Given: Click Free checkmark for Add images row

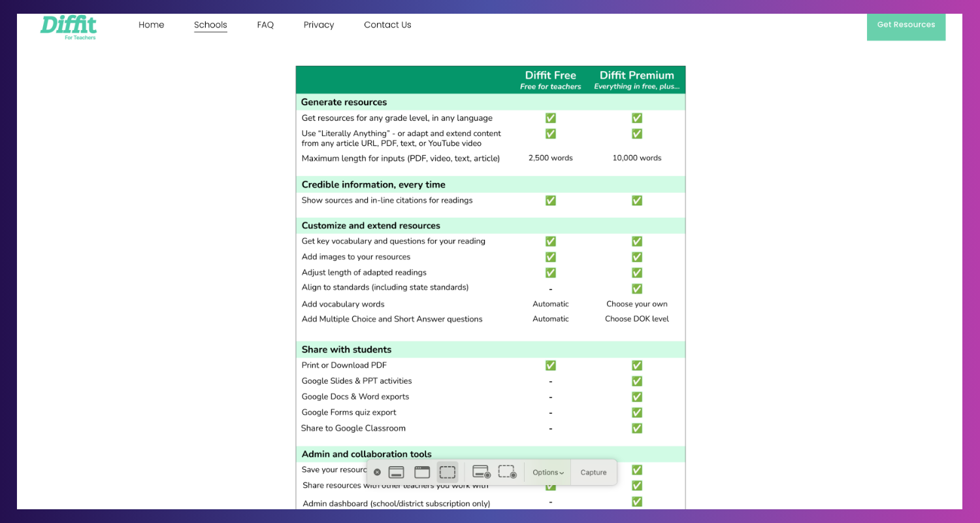Looking at the screenshot, I should tap(551, 257).
